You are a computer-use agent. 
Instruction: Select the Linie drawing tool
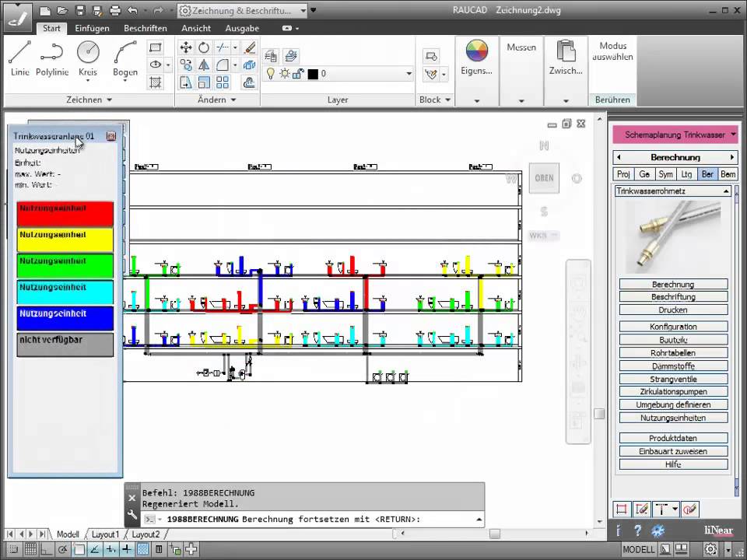coord(19,58)
